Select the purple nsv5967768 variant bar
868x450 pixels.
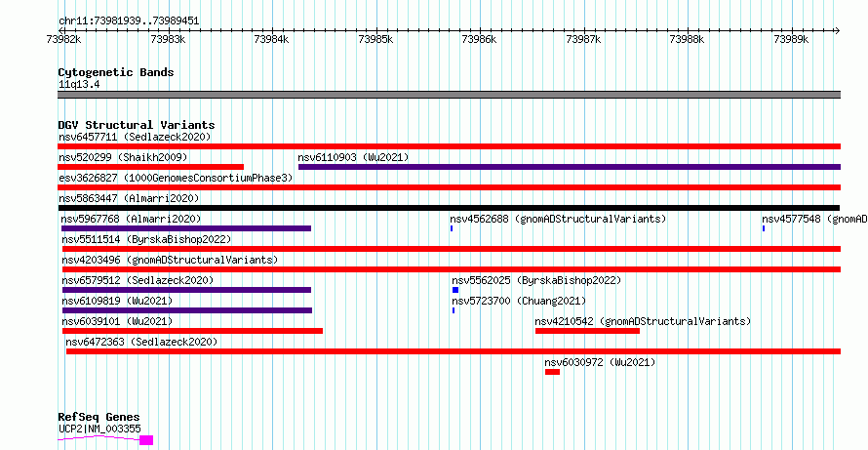coord(186,228)
